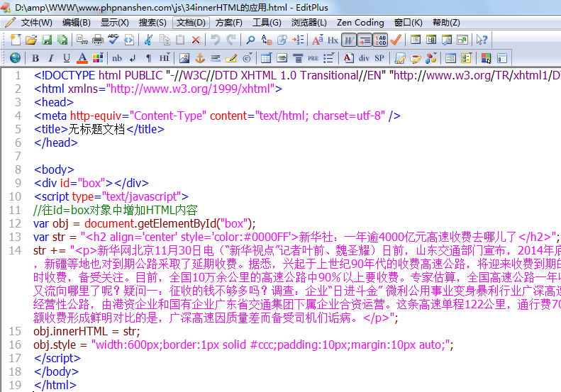Open Find in Files icon
This screenshot has height=392, width=561.
pos(282,40)
